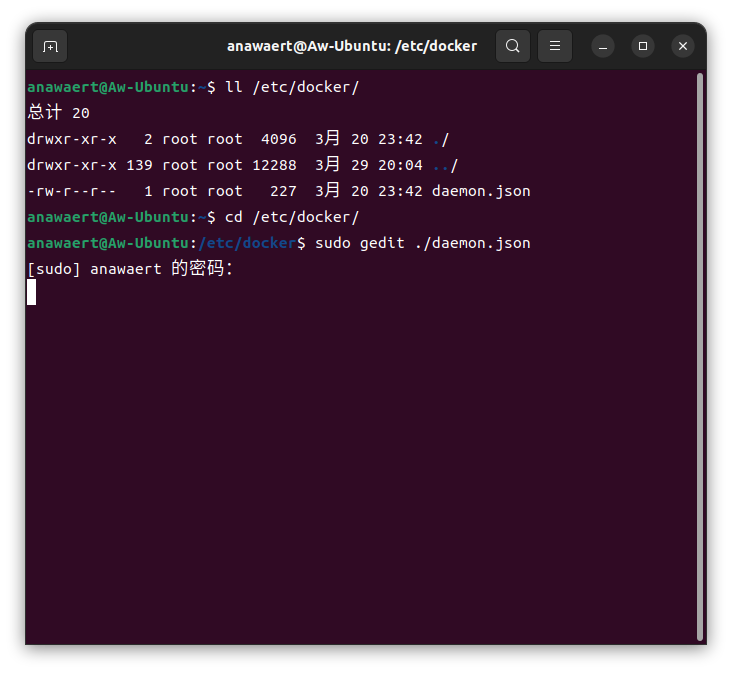The height and width of the screenshot is (673, 732).
Task: Open a new terminal tab
Action: coord(50,46)
